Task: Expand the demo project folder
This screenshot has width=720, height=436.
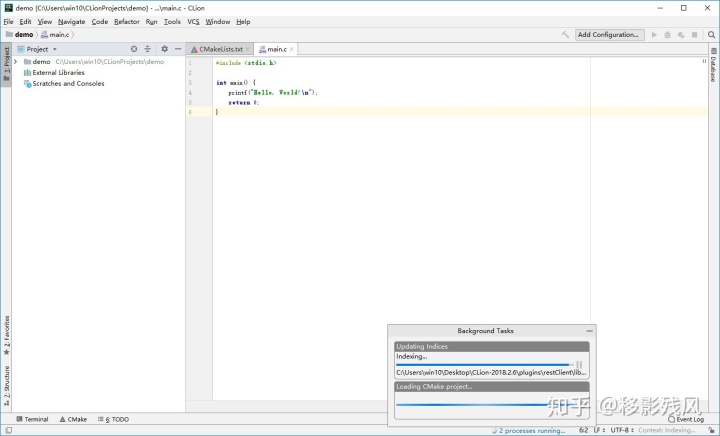Action: point(16,61)
